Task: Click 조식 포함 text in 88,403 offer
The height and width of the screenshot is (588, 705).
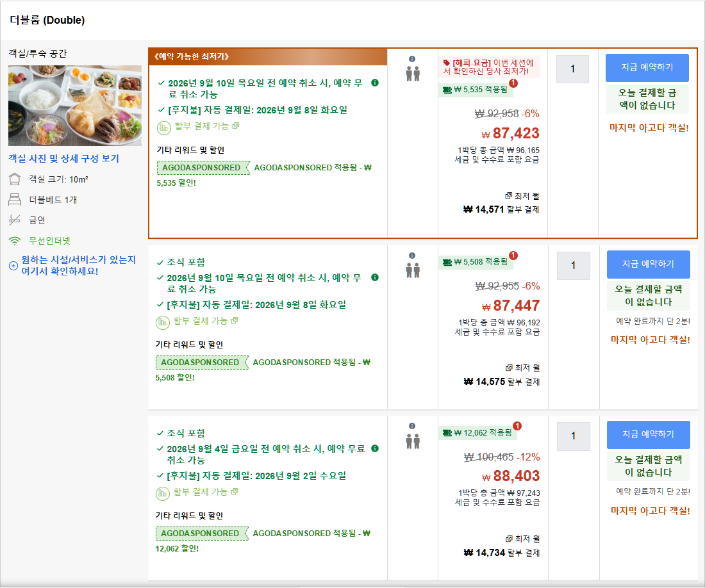Action: point(186,433)
